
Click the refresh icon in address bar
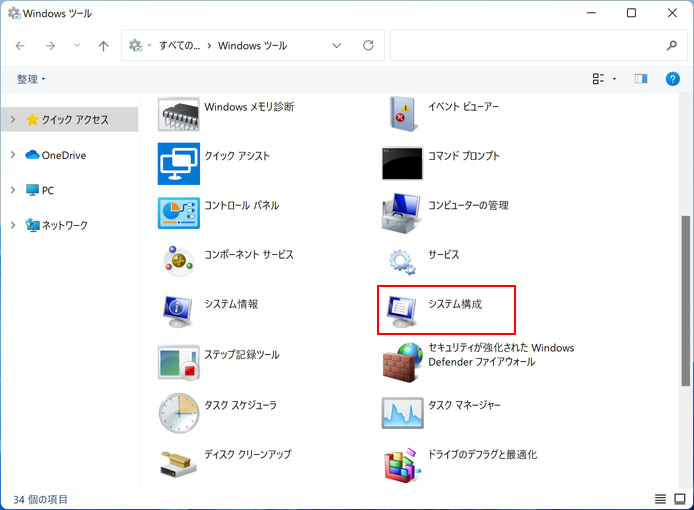point(368,45)
